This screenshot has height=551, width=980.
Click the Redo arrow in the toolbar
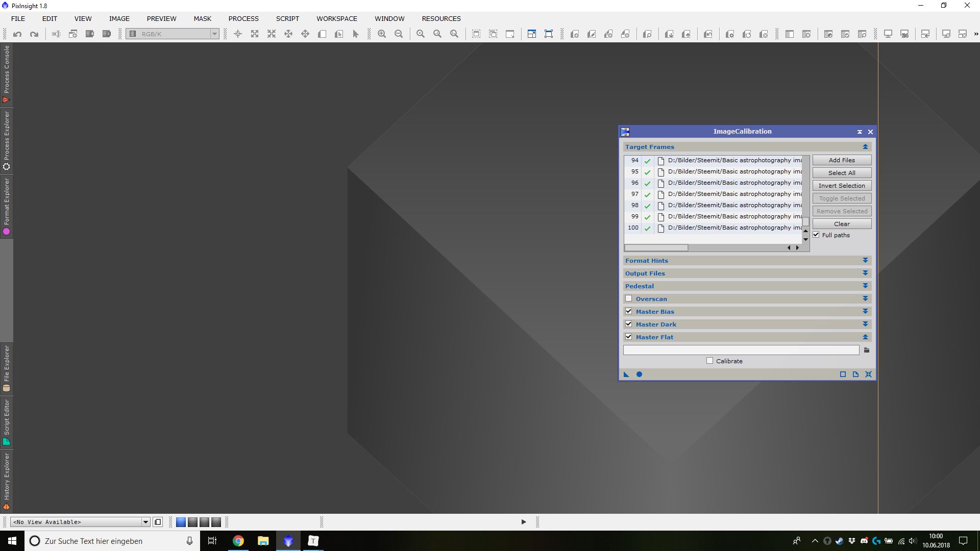pyautogui.click(x=34, y=34)
